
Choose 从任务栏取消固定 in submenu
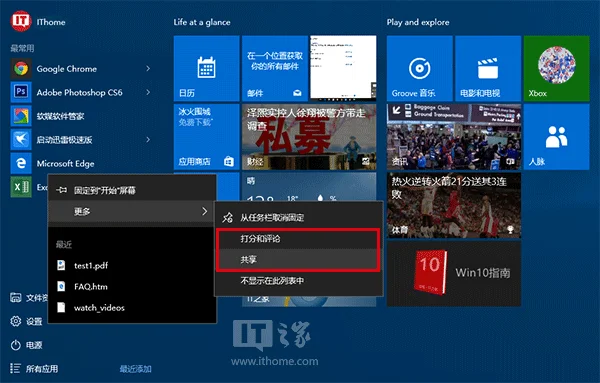[298, 218]
